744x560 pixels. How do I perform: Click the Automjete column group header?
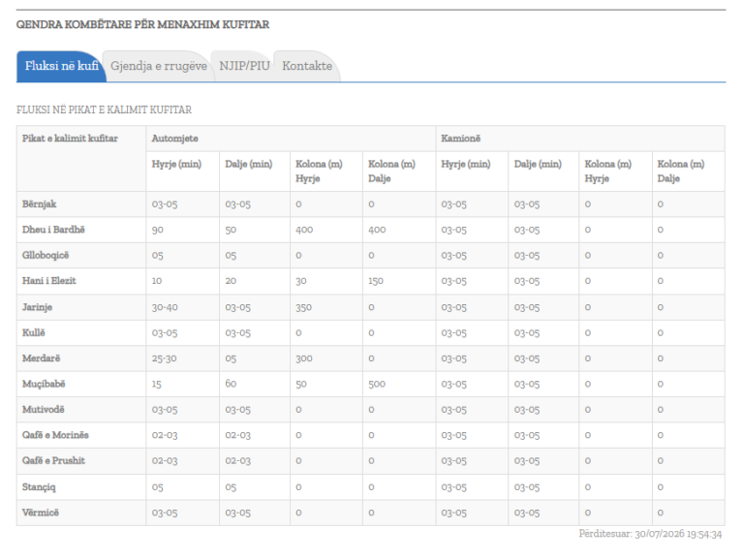[x=175, y=139]
